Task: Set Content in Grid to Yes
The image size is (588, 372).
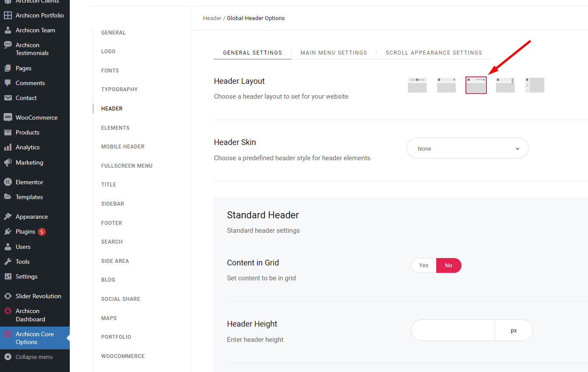Action: tap(424, 265)
